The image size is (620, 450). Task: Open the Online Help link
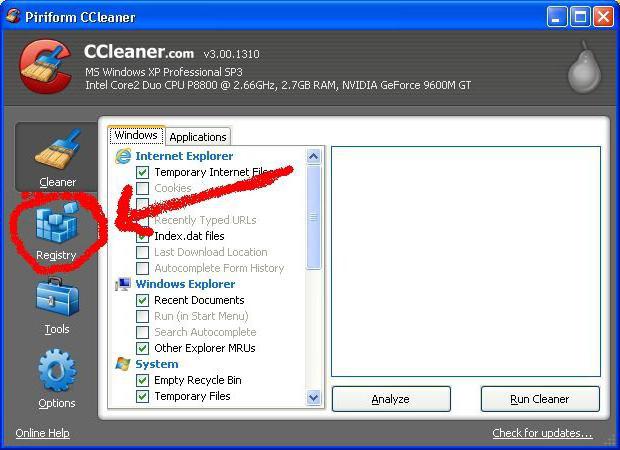point(42,433)
